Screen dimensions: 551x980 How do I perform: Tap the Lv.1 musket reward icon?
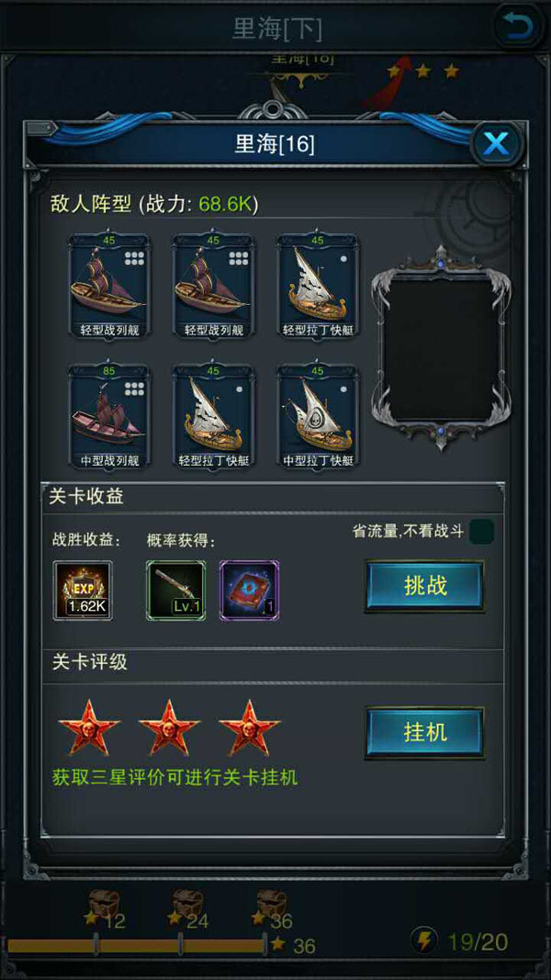(175, 590)
